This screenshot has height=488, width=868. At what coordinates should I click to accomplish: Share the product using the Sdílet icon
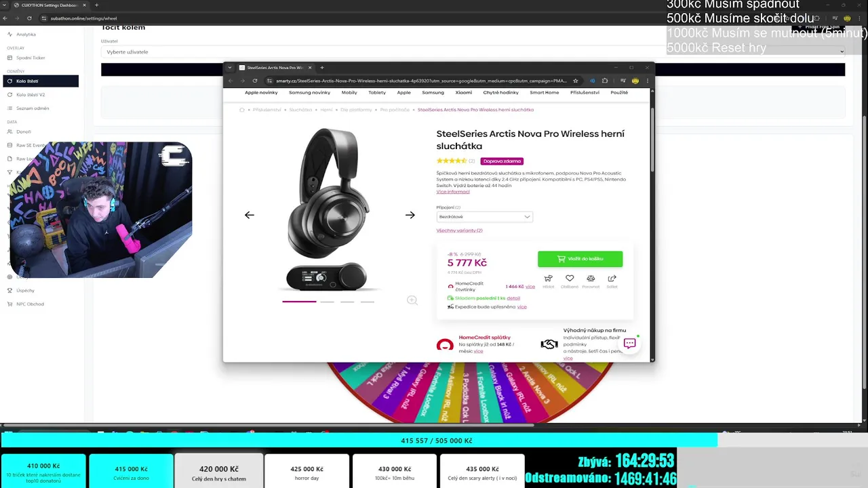click(612, 279)
